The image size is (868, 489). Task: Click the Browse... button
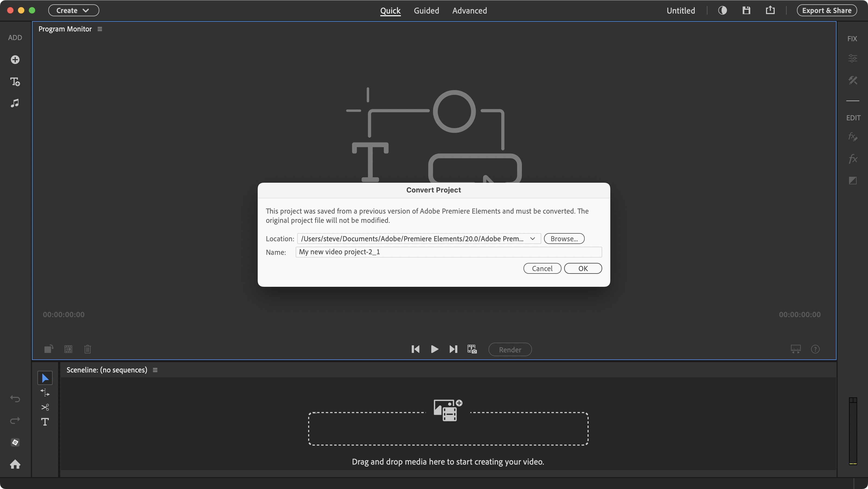(564, 239)
